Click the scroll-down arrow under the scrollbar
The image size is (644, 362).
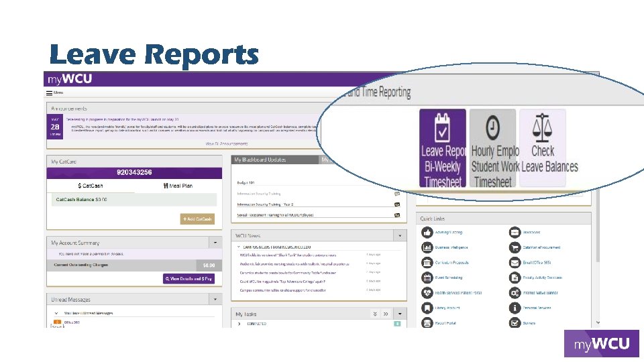[x=598, y=322]
